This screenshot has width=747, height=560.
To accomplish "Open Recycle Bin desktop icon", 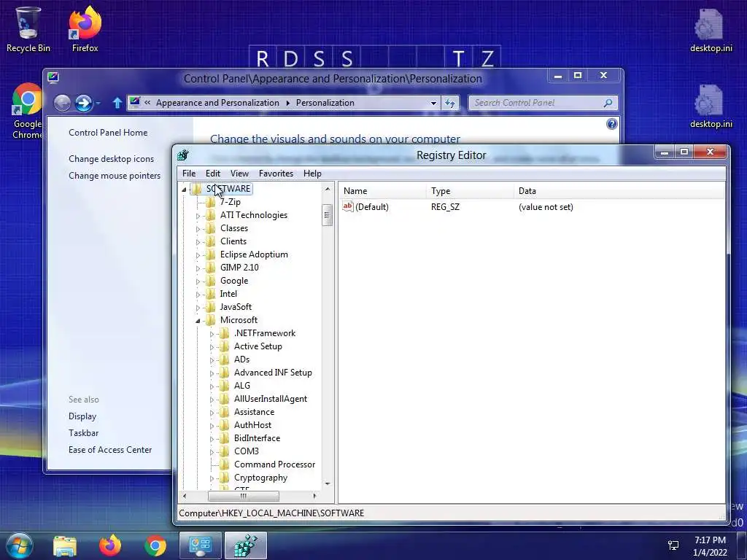I will (x=28, y=29).
